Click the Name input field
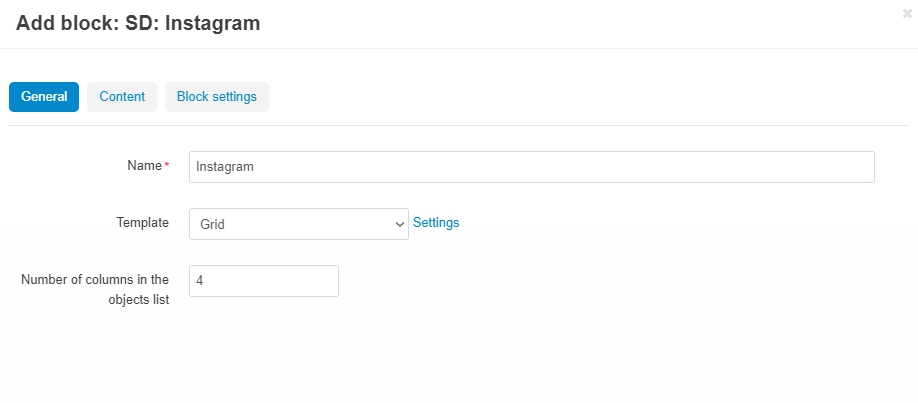Screen dimensions: 918x403 click(532, 167)
